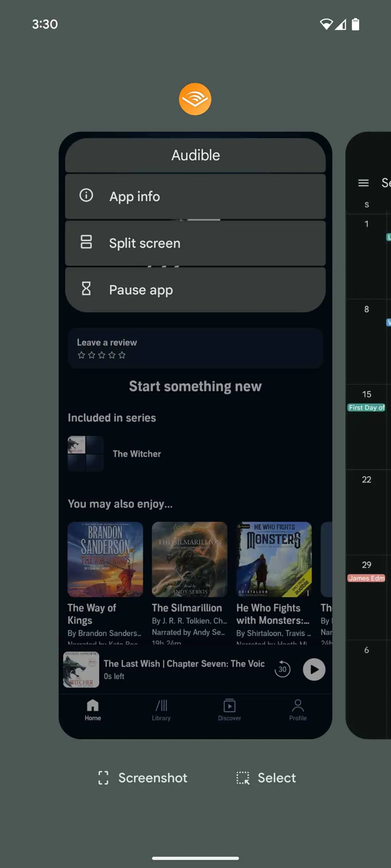Rewind 30 seconds in player
Viewport: 391px width, 868px height.
(282, 669)
